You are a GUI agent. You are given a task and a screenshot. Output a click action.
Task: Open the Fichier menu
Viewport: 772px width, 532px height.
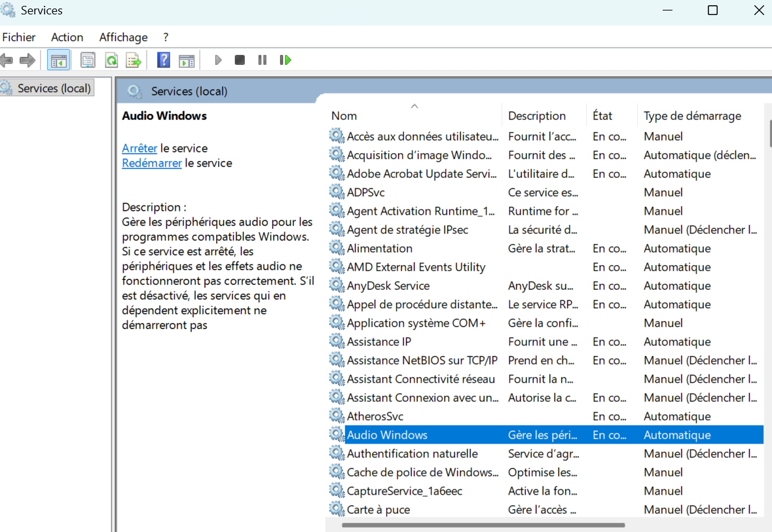tap(19, 37)
